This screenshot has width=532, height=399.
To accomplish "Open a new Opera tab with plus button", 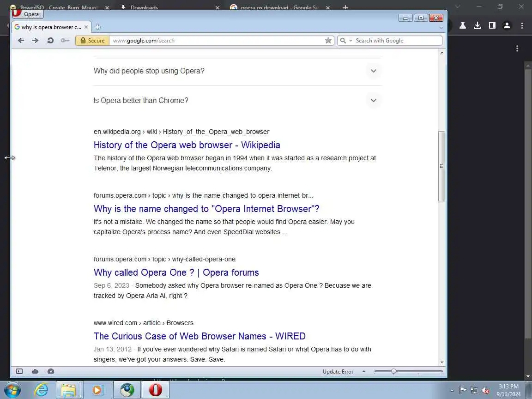I will tap(97, 27).
